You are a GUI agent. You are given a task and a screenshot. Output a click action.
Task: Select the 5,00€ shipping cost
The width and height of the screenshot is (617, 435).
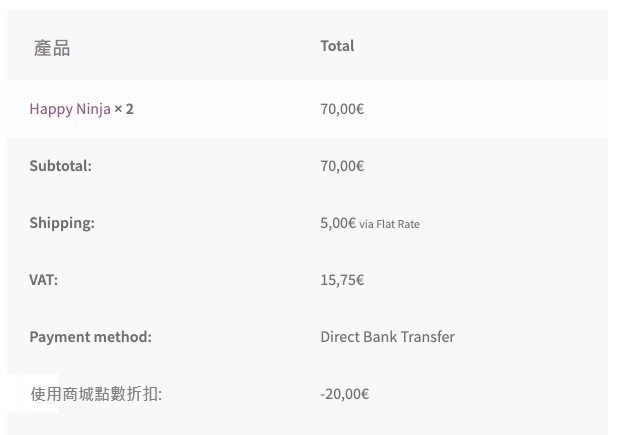[x=338, y=223]
